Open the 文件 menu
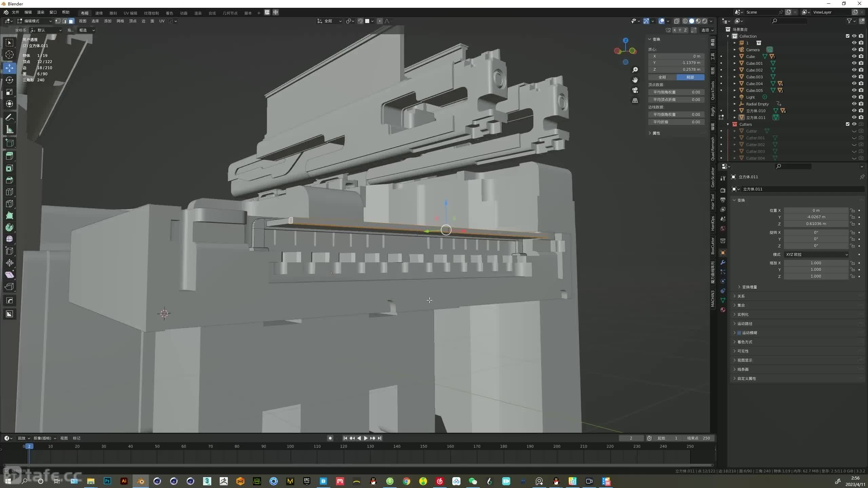Viewport: 868px width, 488px height. [16, 12]
